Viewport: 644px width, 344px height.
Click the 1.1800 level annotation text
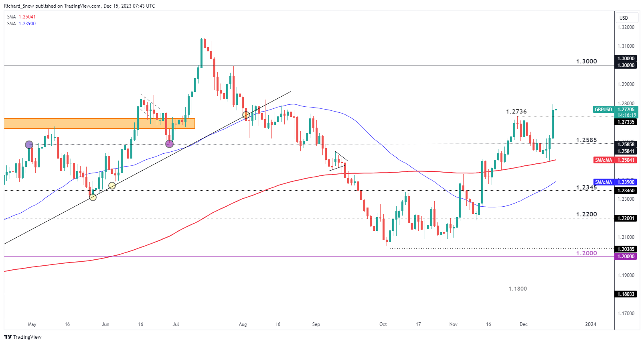coord(518,289)
